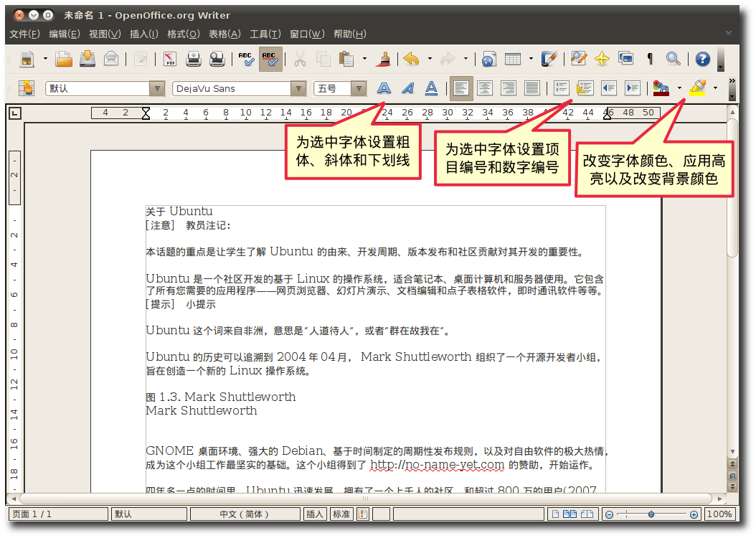
Task: Undo the last action with the Undo arrow
Action: tap(411, 60)
